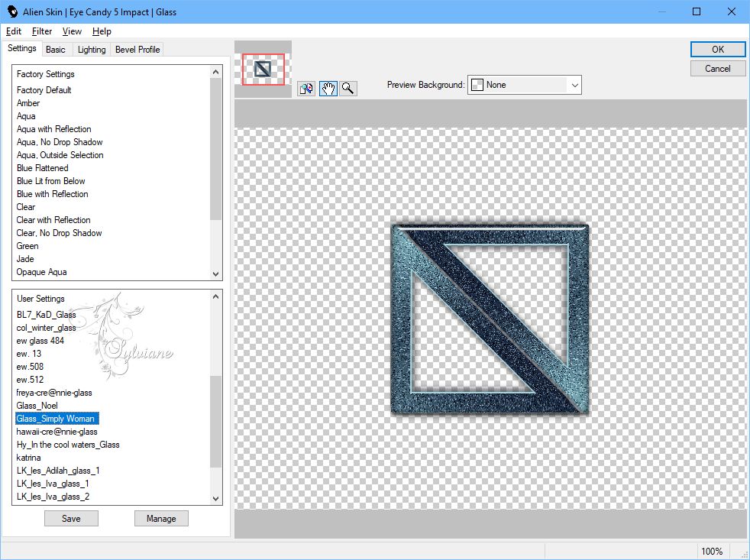Close the Eye Candy dialog window

[x=732, y=11]
